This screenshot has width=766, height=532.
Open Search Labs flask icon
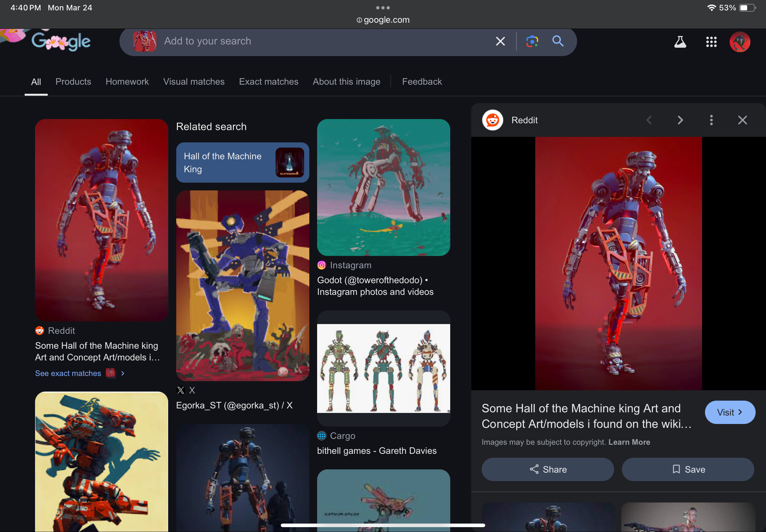click(x=680, y=42)
